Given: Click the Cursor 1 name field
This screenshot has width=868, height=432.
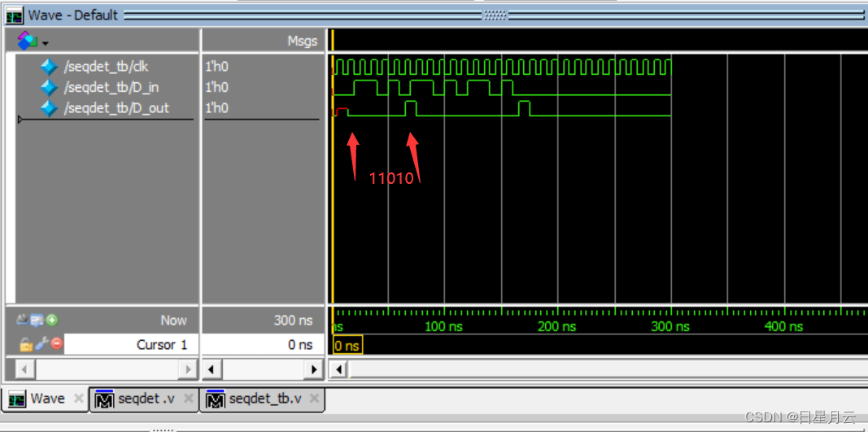Looking at the screenshot, I should click(x=131, y=345).
